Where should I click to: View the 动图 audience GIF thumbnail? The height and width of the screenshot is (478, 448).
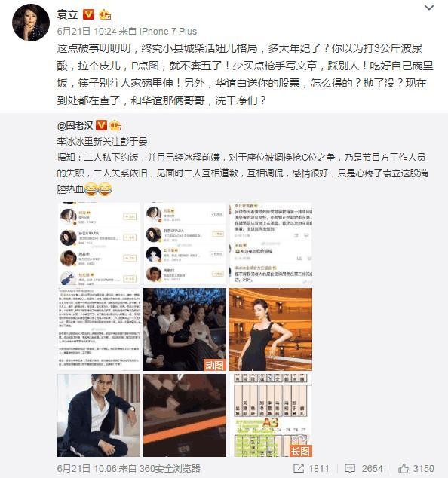(185, 329)
